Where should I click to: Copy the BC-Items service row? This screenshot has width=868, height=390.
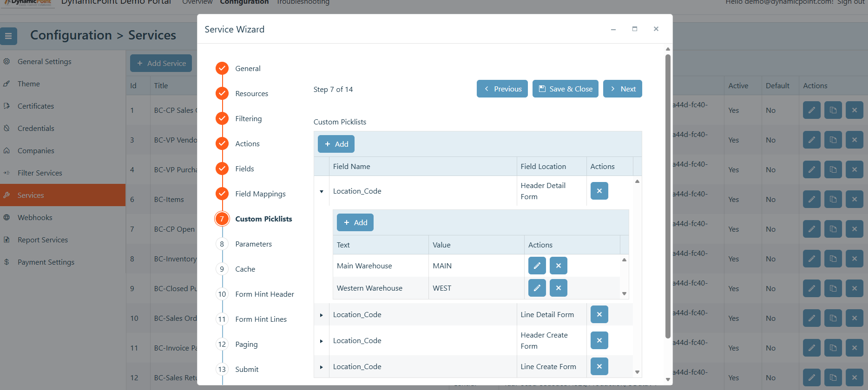pyautogui.click(x=833, y=199)
